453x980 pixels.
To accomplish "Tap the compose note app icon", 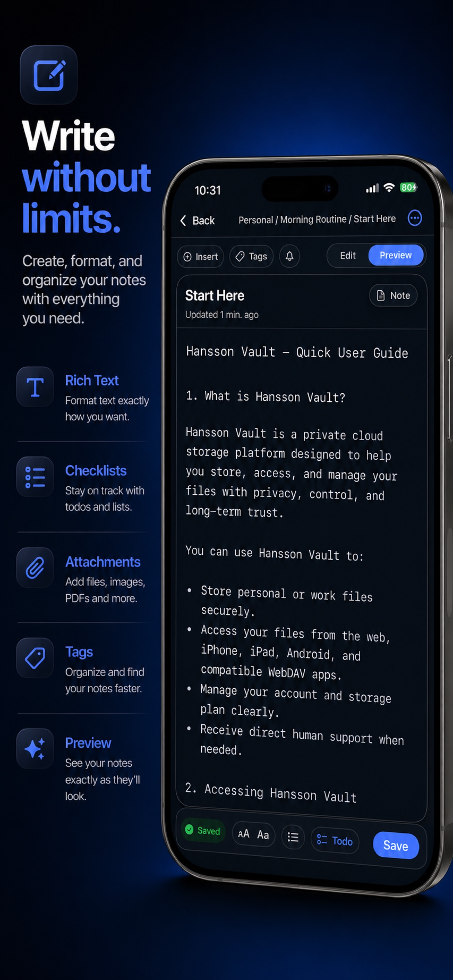I will click(x=49, y=75).
